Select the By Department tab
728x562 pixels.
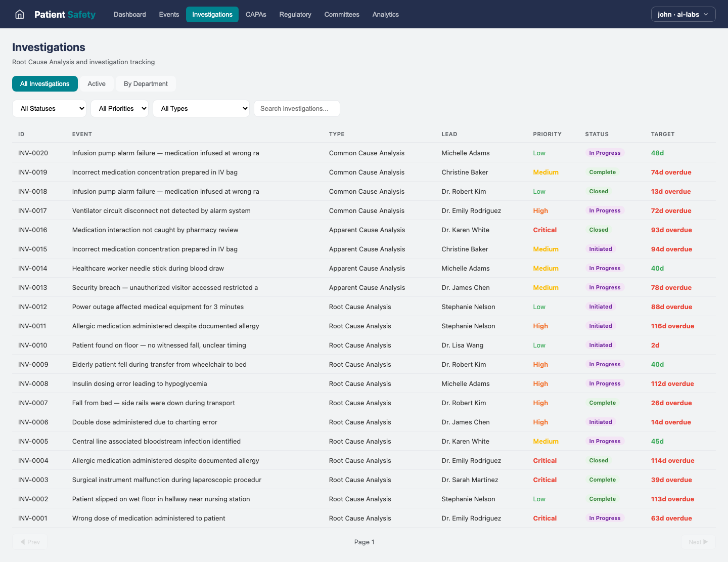click(146, 83)
